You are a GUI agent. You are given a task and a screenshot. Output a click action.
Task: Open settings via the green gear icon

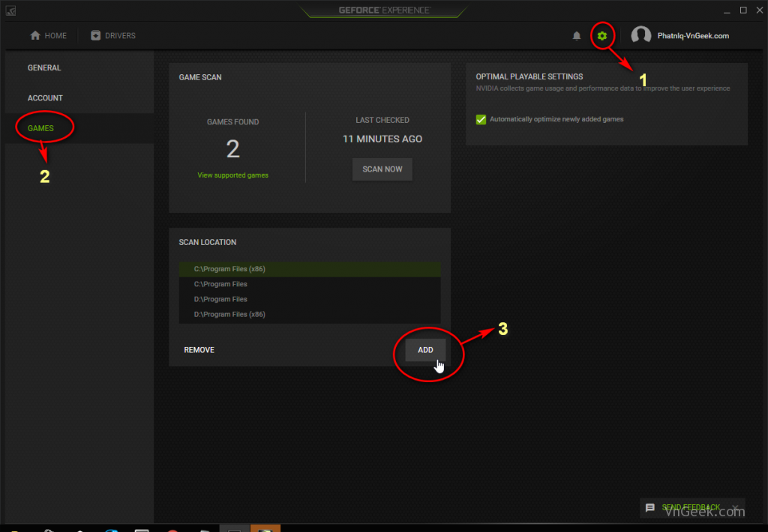tap(602, 36)
